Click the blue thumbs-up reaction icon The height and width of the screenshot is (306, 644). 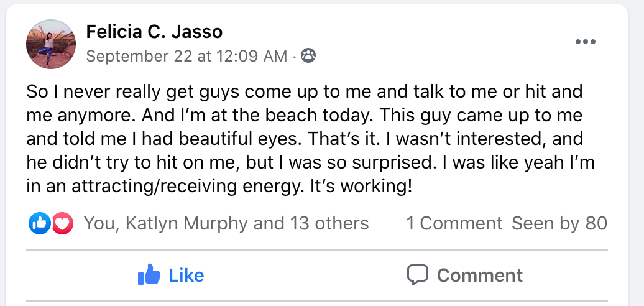click(39, 223)
